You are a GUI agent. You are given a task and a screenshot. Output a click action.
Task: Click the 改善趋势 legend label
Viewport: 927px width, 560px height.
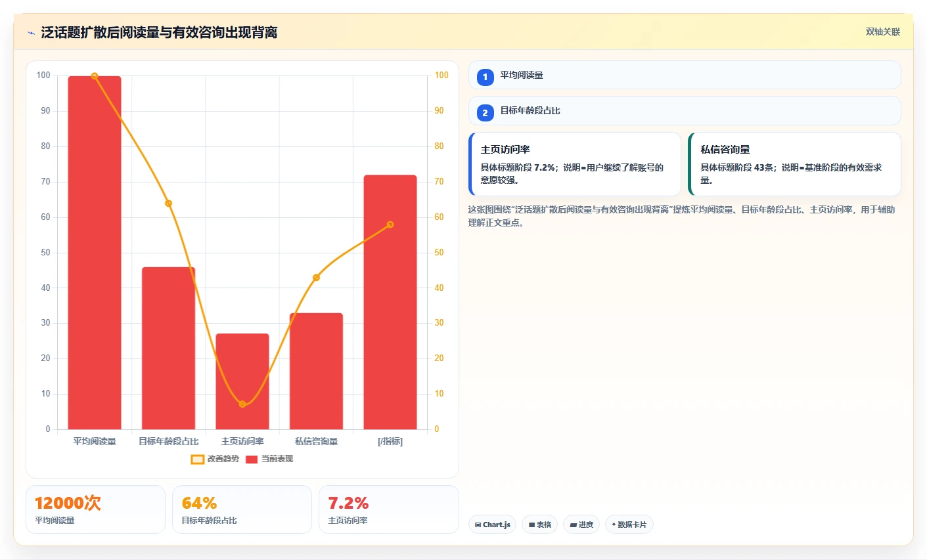tap(223, 459)
